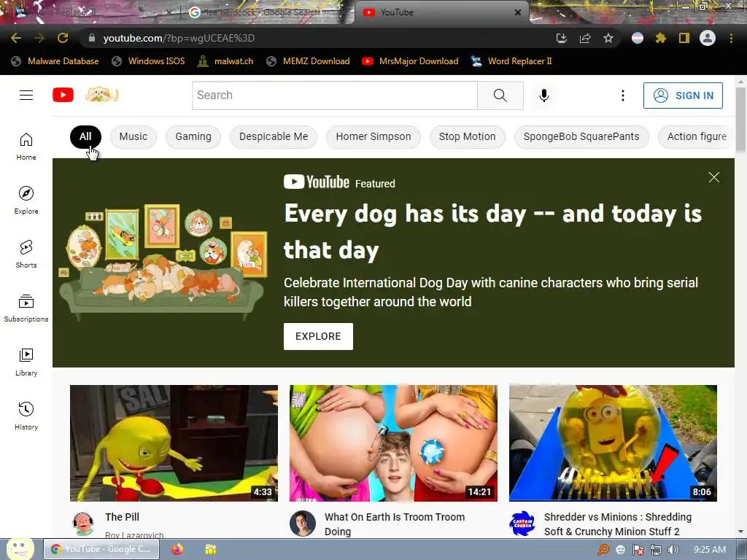Image resolution: width=747 pixels, height=560 pixels.
Task: Bookmark this page with the star icon
Action: pos(608,39)
